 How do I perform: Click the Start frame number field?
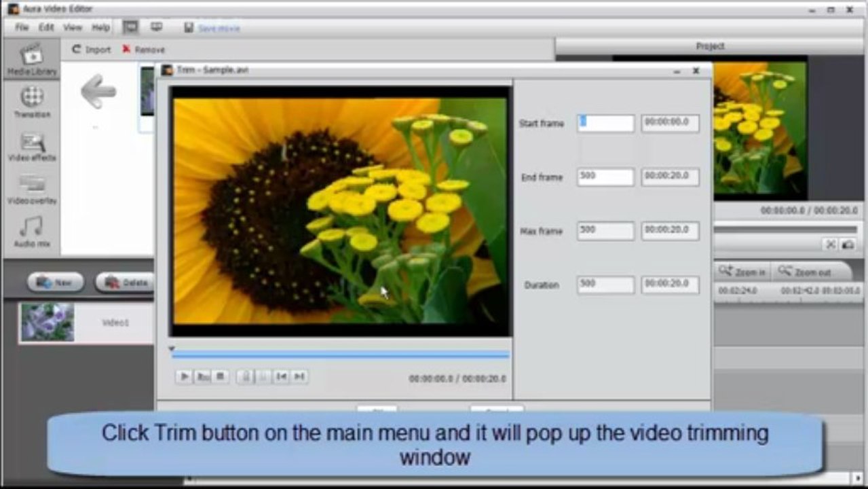click(x=605, y=123)
